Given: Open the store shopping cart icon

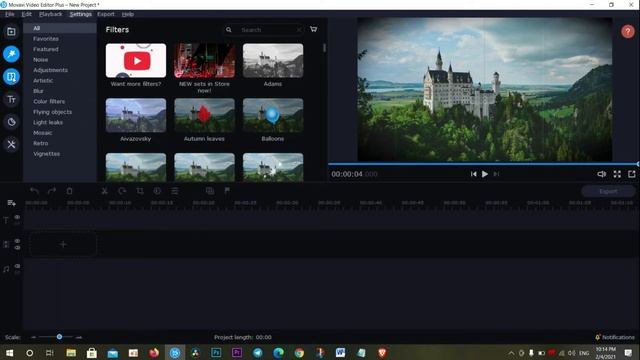Looking at the screenshot, I should tap(313, 29).
